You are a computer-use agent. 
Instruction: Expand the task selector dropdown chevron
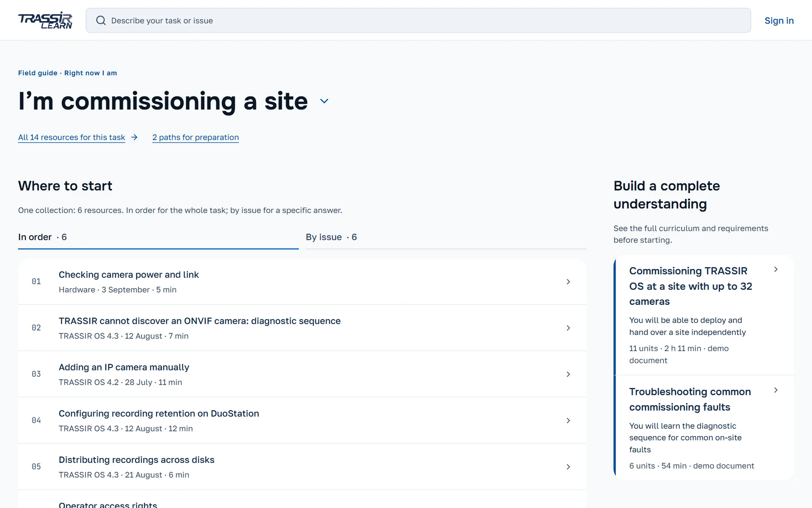pyautogui.click(x=324, y=101)
